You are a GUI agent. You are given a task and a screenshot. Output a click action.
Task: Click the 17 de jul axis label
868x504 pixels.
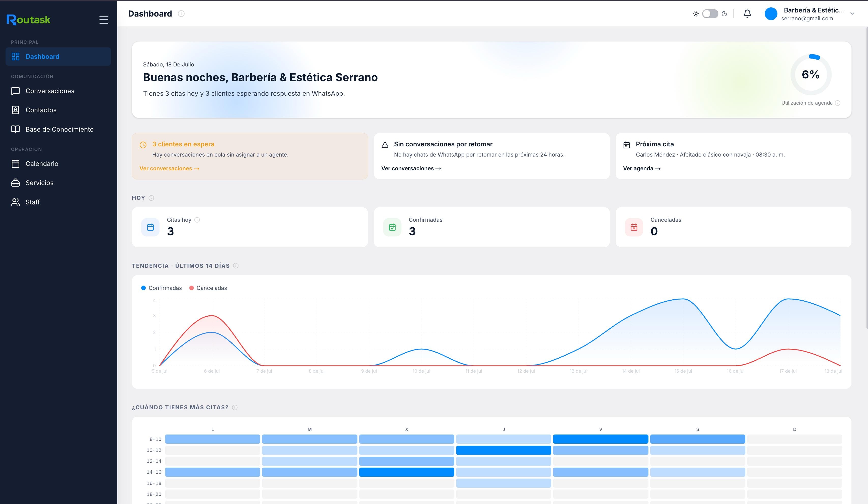click(788, 371)
